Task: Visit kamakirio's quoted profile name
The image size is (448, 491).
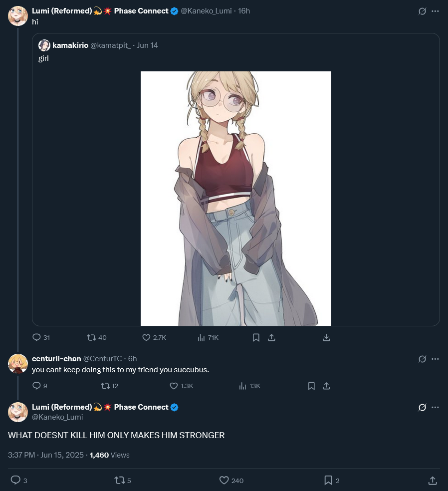Action: (x=70, y=45)
